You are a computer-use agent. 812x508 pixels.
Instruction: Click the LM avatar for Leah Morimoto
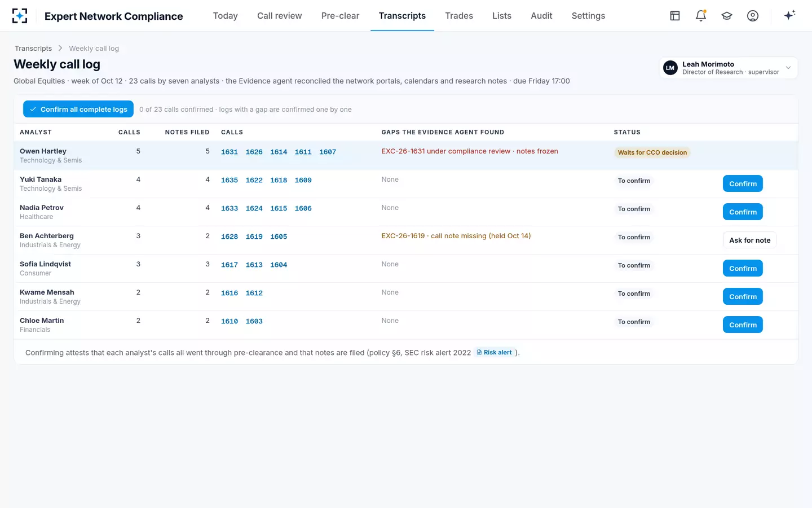click(x=670, y=68)
